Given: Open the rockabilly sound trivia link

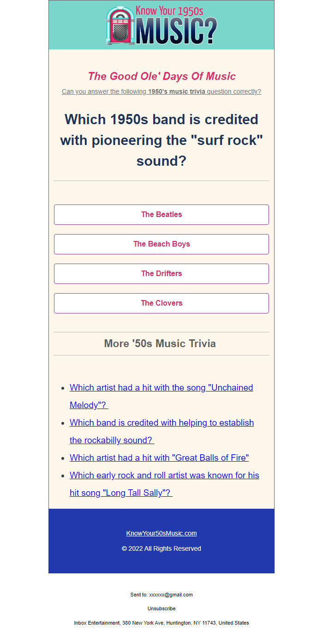Looking at the screenshot, I should point(161,423).
